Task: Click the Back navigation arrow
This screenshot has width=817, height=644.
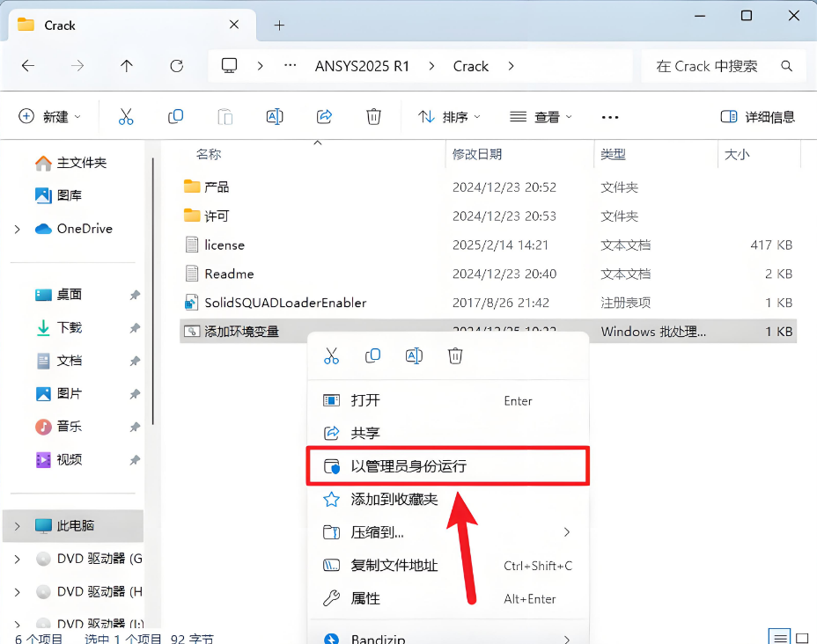Action: click(x=28, y=66)
